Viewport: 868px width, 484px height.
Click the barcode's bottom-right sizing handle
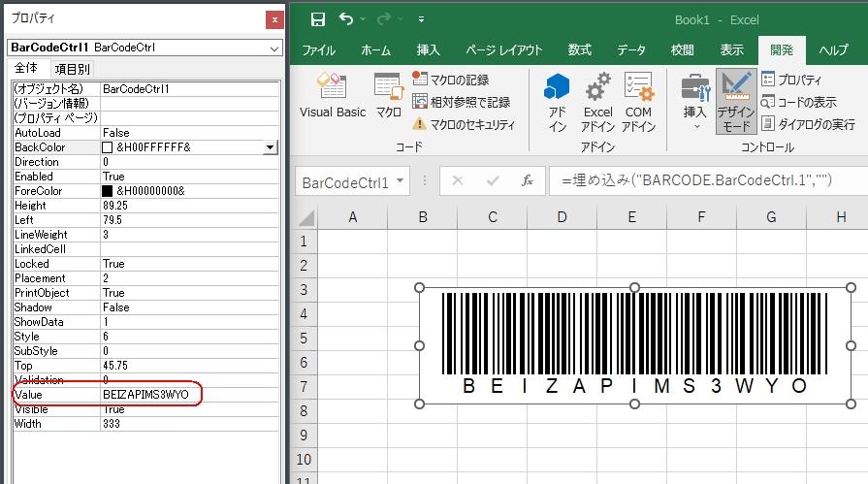pos(852,403)
